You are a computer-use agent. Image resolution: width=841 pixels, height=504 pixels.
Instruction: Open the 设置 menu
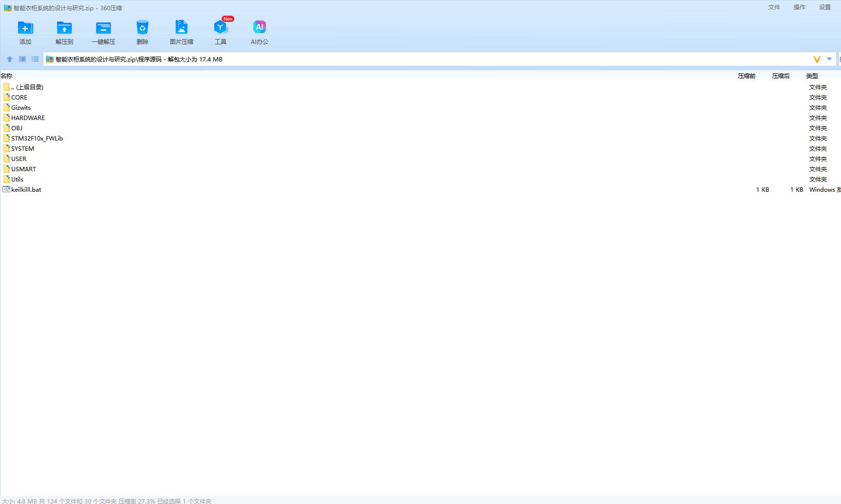tap(824, 7)
